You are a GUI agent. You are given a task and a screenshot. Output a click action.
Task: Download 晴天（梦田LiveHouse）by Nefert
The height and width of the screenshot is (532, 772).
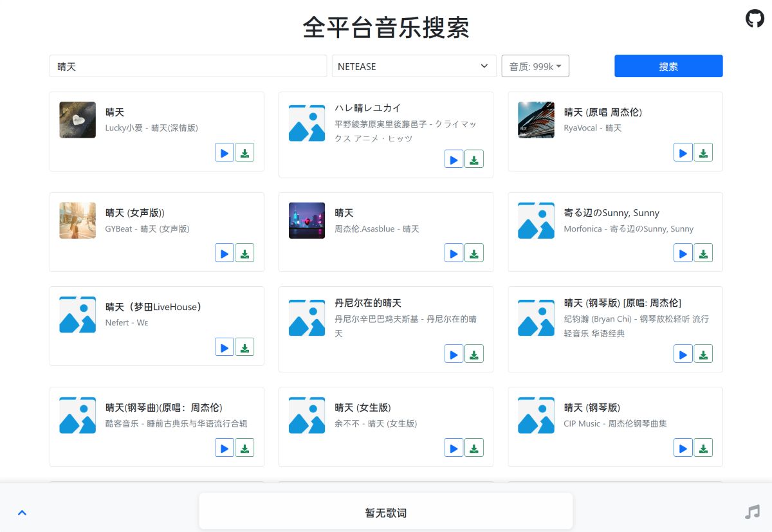click(244, 347)
